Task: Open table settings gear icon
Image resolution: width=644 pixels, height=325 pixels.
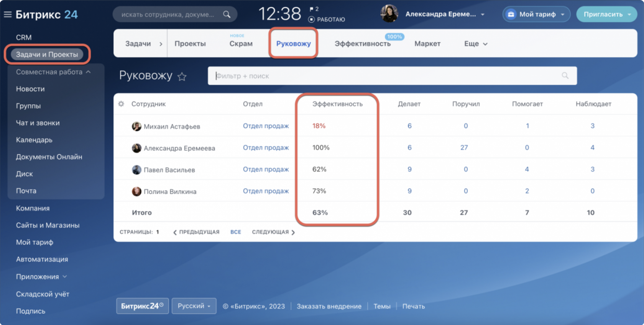Action: 121,104
